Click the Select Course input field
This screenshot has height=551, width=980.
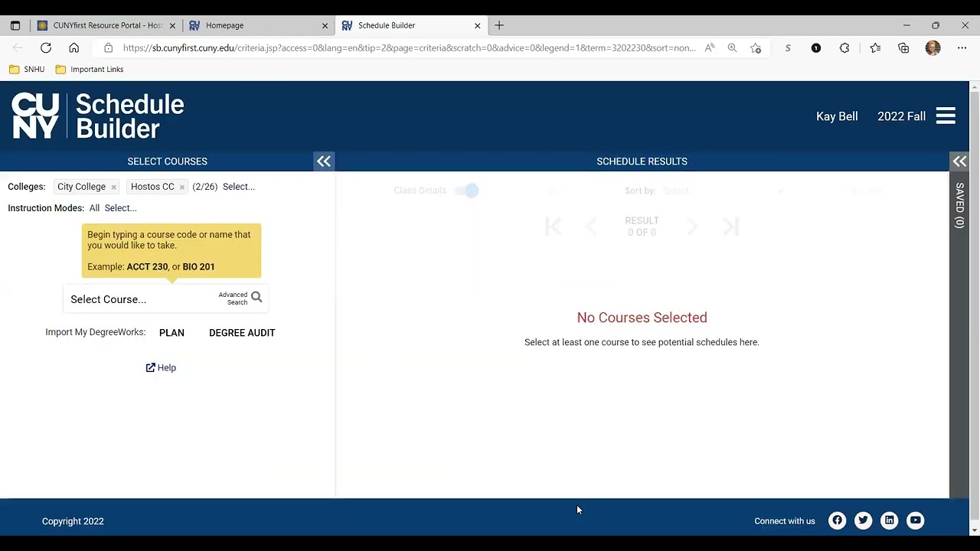(x=142, y=299)
